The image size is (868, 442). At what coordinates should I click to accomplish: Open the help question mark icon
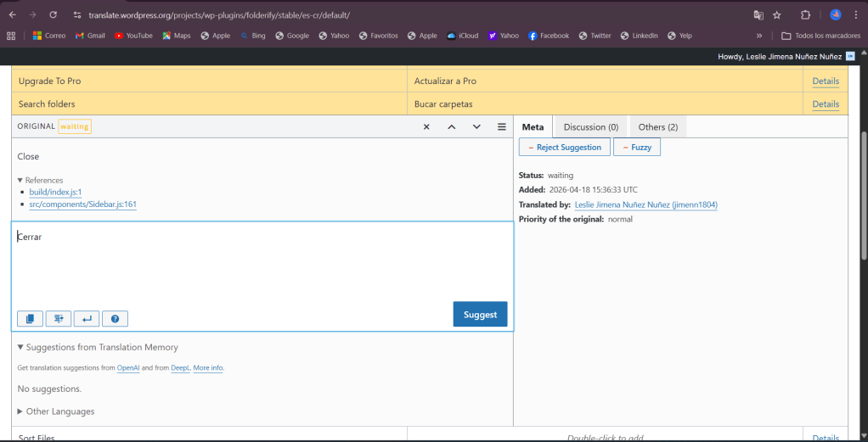[x=115, y=319]
